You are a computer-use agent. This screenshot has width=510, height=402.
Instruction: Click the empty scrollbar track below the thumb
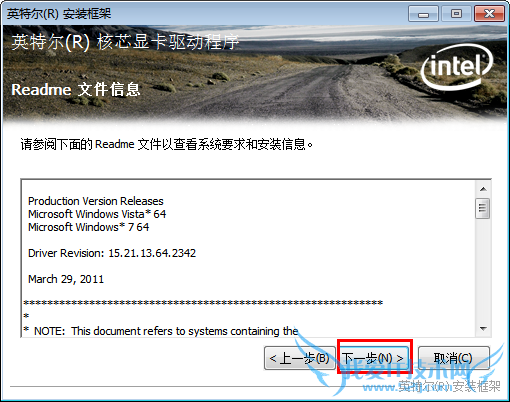point(483,270)
